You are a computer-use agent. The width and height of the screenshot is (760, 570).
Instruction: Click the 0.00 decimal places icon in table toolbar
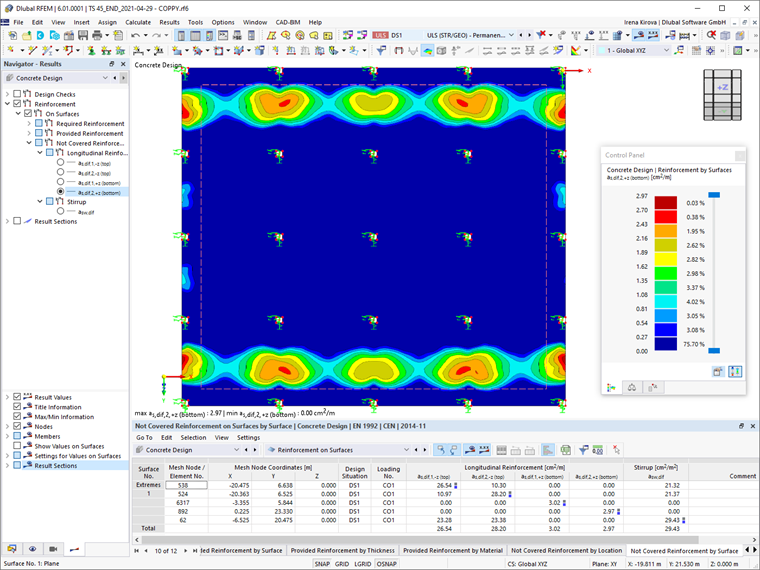(598, 450)
